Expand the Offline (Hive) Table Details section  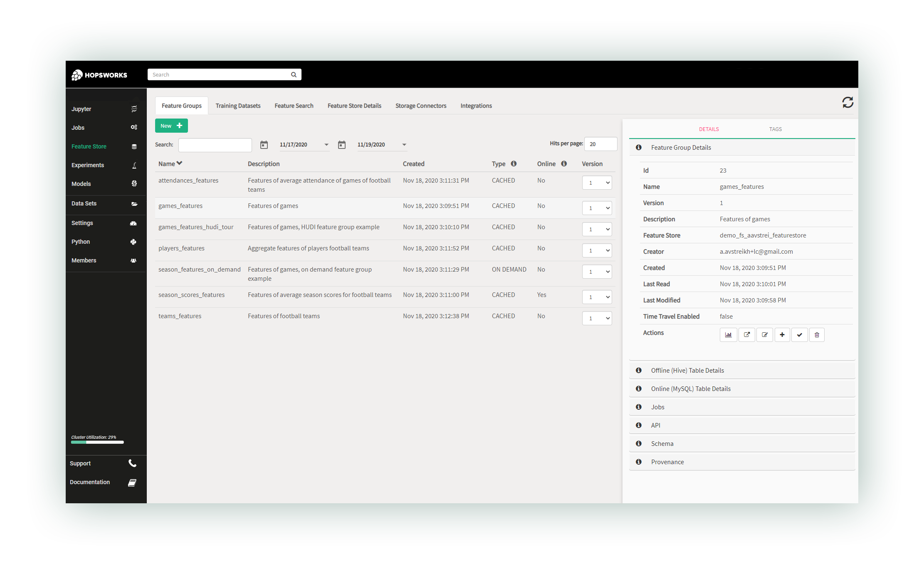[687, 370]
